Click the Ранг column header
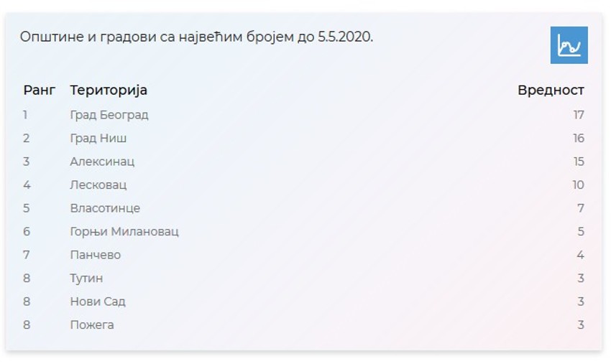 (x=39, y=90)
